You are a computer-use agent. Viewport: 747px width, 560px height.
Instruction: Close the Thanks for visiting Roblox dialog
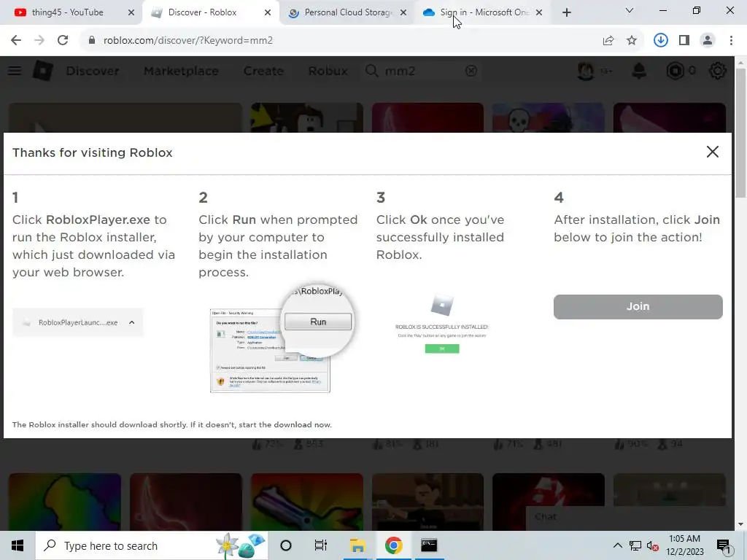tap(712, 152)
